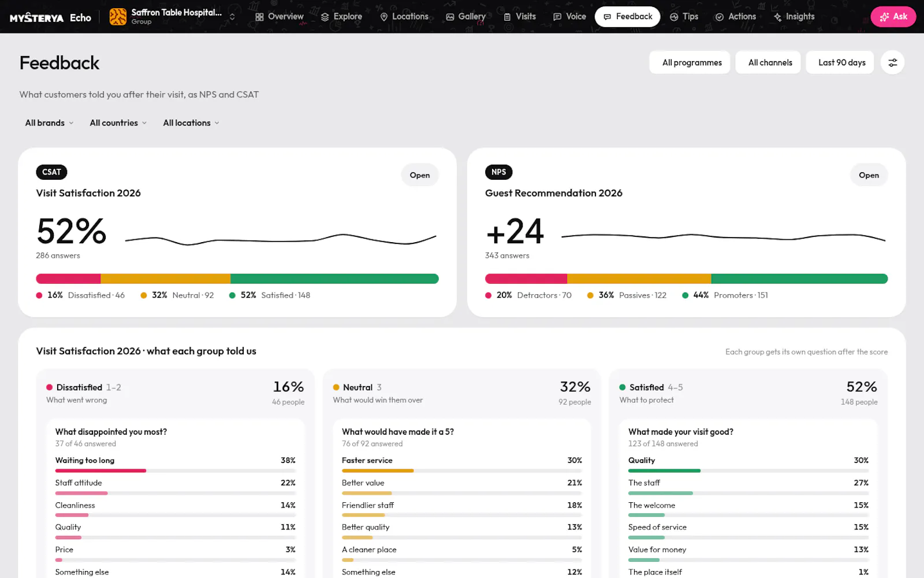This screenshot has width=924, height=578.
Task: Click the Insights sparkle icon
Action: coord(778,17)
